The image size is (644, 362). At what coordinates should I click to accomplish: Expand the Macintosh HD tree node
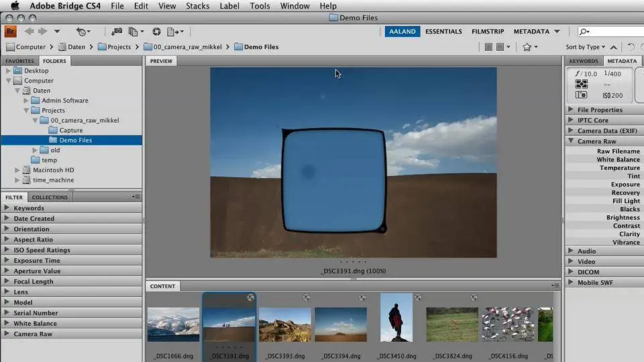pos(17,170)
